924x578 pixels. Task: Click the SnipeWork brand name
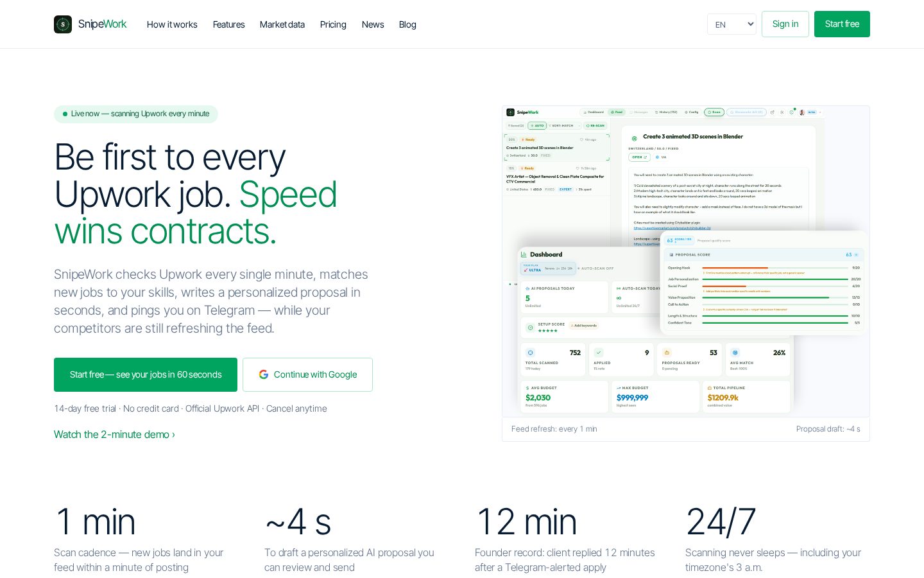pyautogui.click(x=103, y=24)
